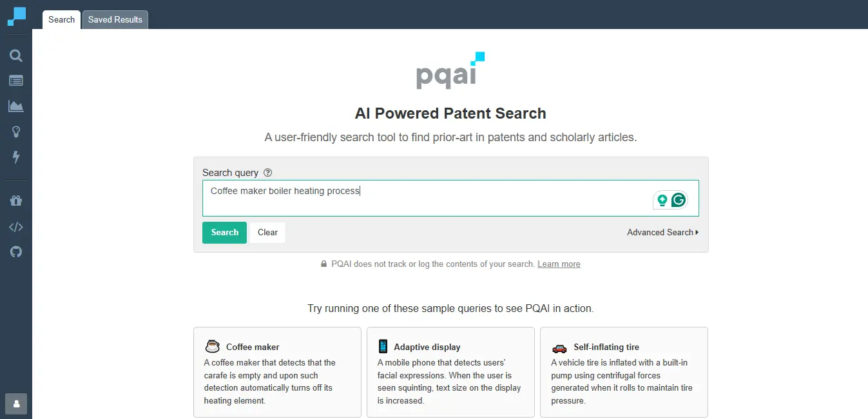The width and height of the screenshot is (868, 419).
Task: Expand the Advanced Search options
Action: 662,232
